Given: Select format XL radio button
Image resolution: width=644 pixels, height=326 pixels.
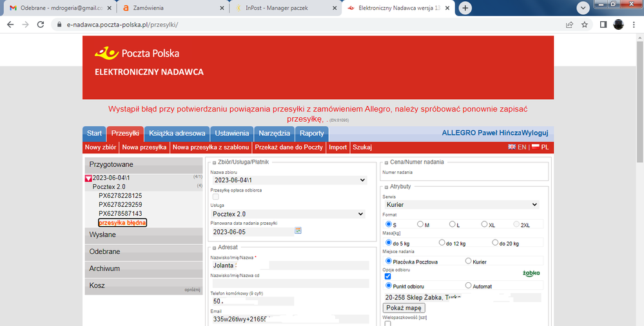Looking at the screenshot, I should [x=484, y=224].
